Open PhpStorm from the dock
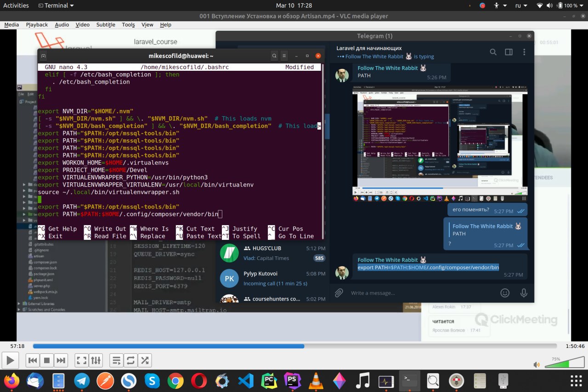This screenshot has width=588, height=392. click(292, 381)
